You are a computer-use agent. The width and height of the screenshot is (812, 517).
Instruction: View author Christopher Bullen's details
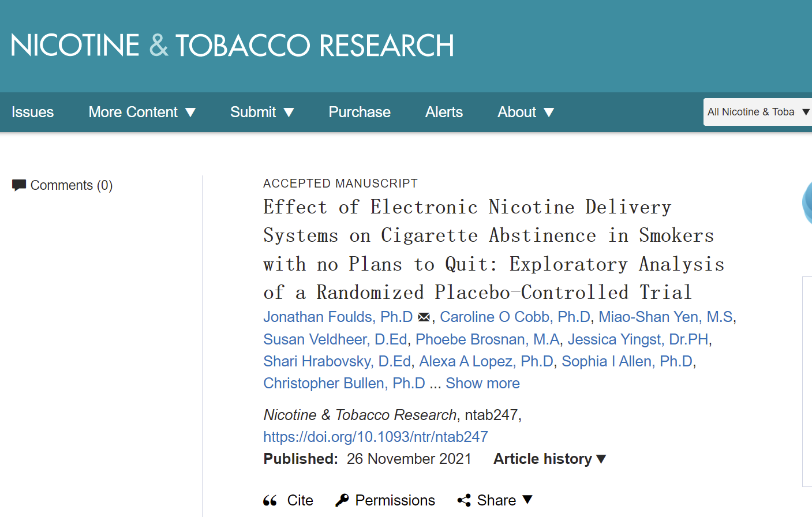(x=344, y=383)
